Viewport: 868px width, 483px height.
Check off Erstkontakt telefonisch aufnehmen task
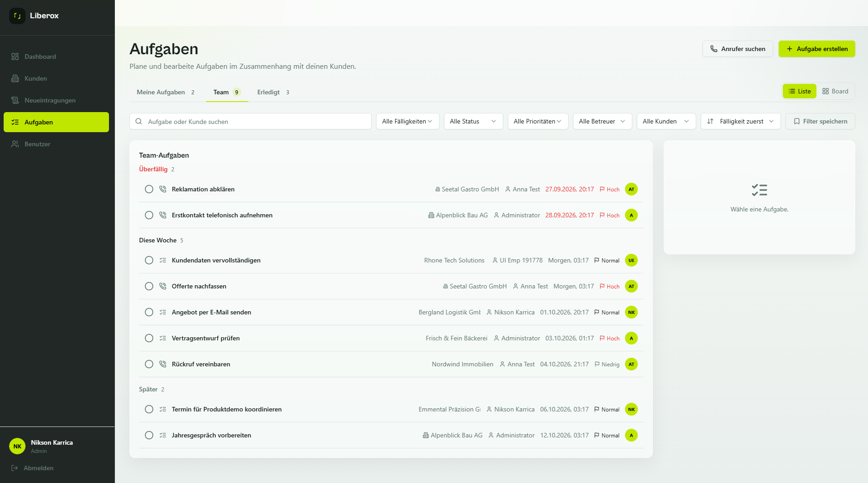point(149,215)
